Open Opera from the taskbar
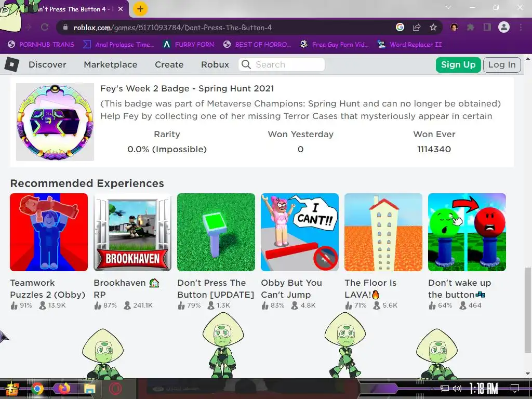The height and width of the screenshot is (399, 532). 116,389
